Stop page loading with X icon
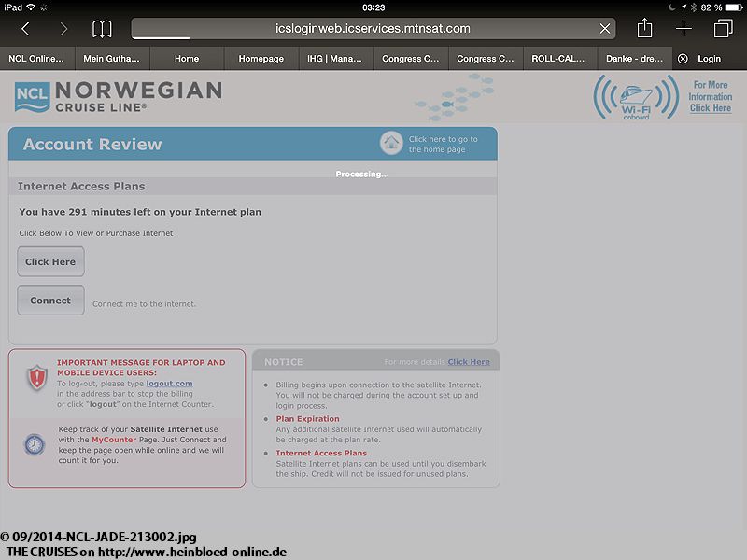This screenshot has width=747, height=560. click(x=604, y=29)
